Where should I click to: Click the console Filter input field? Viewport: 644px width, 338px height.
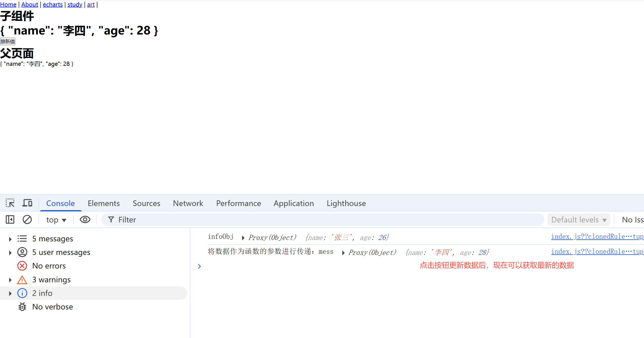click(x=325, y=220)
